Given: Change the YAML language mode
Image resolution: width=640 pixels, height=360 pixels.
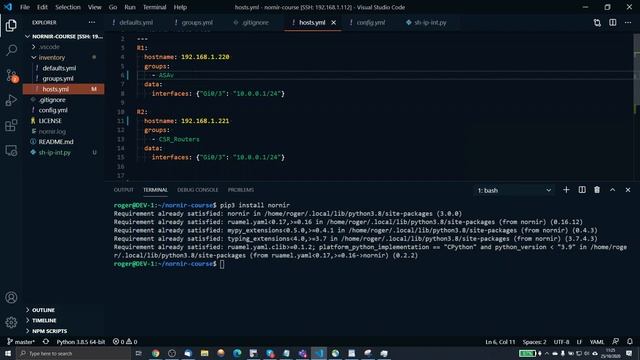Looking at the screenshot, I should (x=596, y=342).
